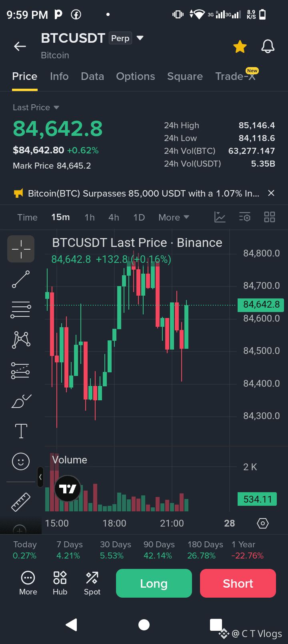Choose the brush drawing tool

[21, 401]
